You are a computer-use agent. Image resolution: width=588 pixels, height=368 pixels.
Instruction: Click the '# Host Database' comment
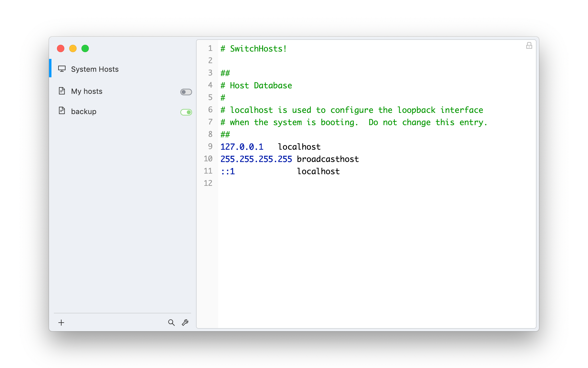(256, 86)
